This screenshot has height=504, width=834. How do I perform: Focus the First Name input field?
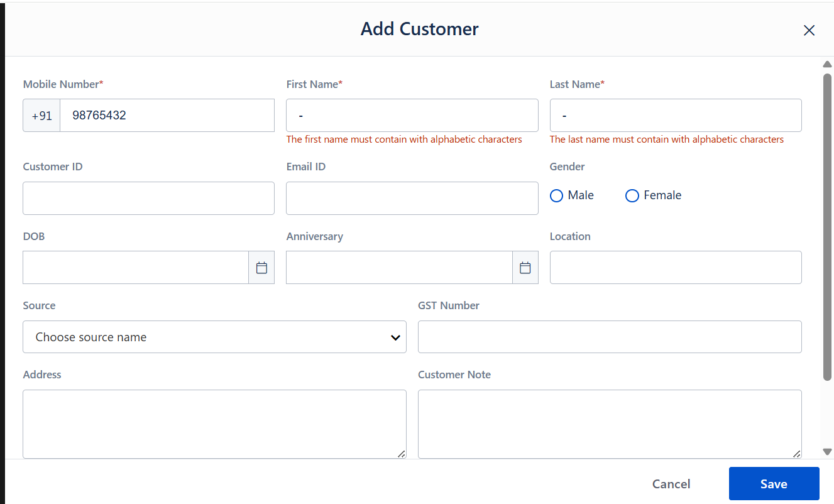click(x=412, y=116)
